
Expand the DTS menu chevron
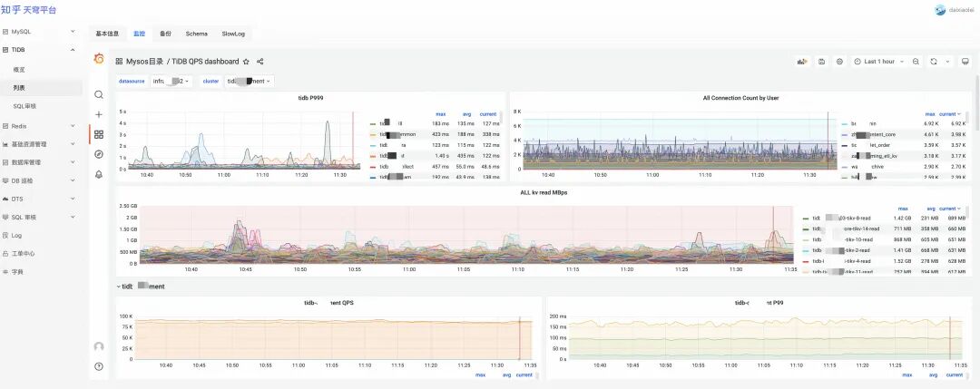73,199
